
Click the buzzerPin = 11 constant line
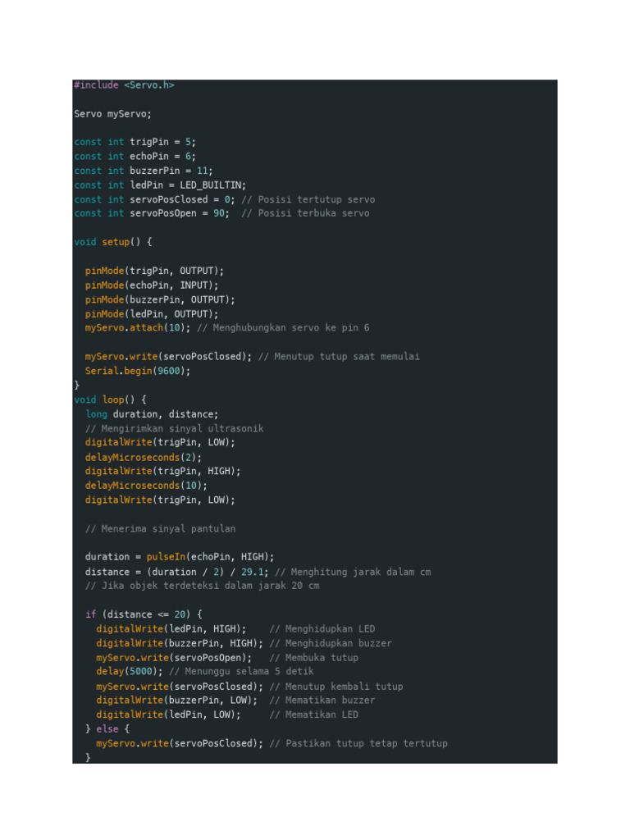click(x=144, y=171)
